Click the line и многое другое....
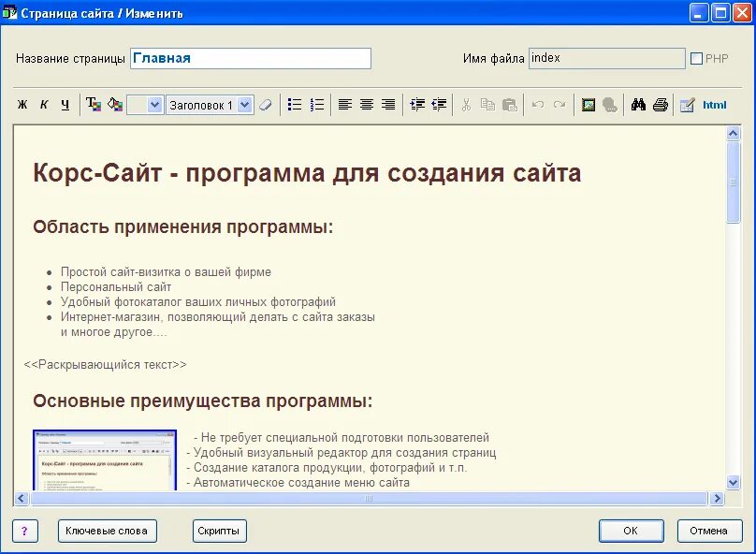Image resolution: width=756 pixels, height=554 pixels. click(114, 331)
